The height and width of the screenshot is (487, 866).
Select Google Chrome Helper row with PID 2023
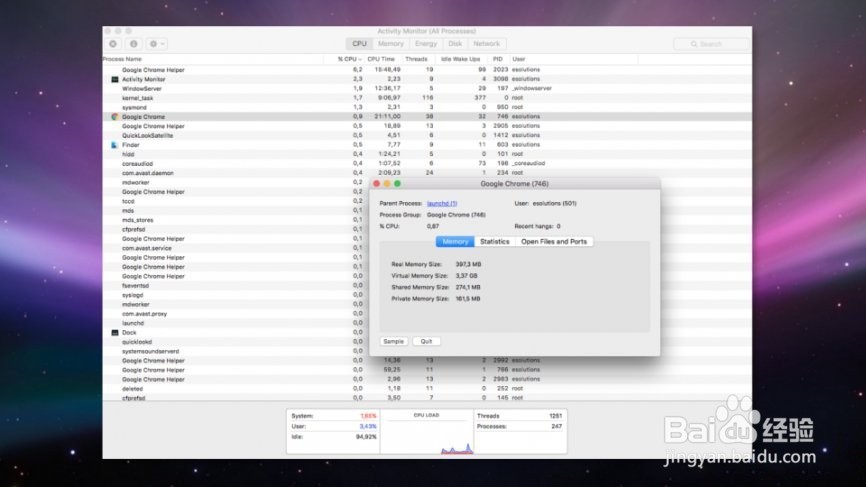click(x=427, y=70)
